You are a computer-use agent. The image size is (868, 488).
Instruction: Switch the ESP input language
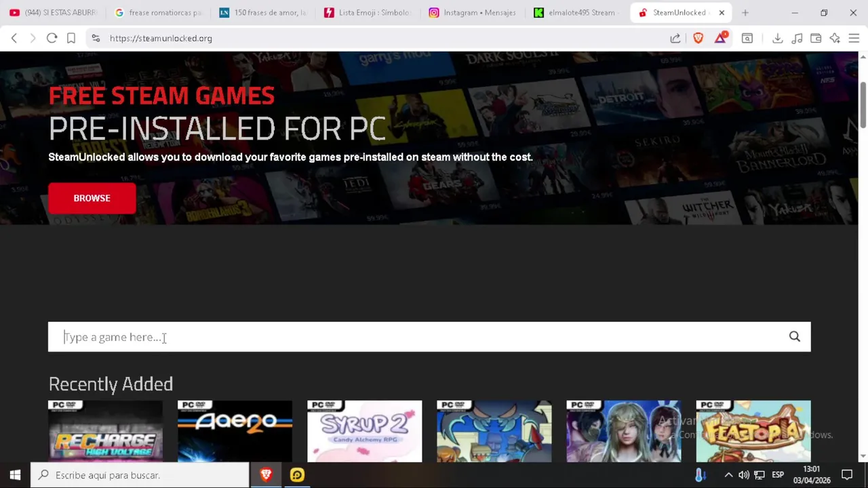pyautogui.click(x=778, y=475)
